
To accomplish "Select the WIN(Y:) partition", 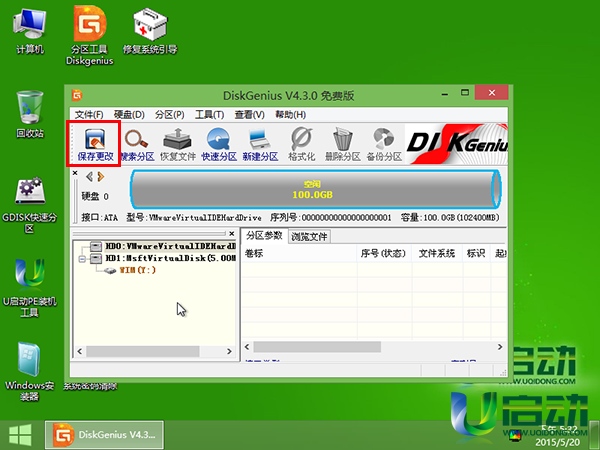I will click(137, 270).
